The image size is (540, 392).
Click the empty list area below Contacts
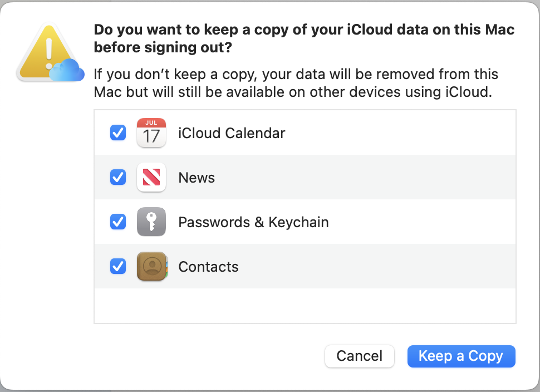click(305, 305)
